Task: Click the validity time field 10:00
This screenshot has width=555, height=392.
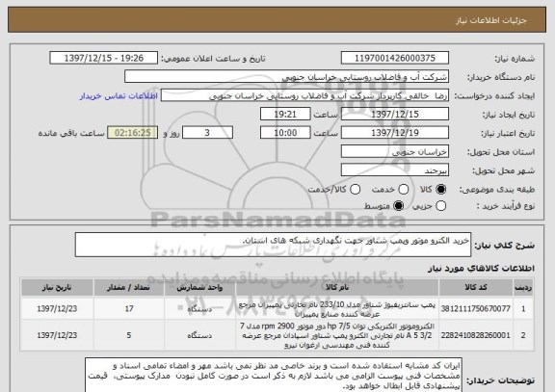Action: coord(285,133)
